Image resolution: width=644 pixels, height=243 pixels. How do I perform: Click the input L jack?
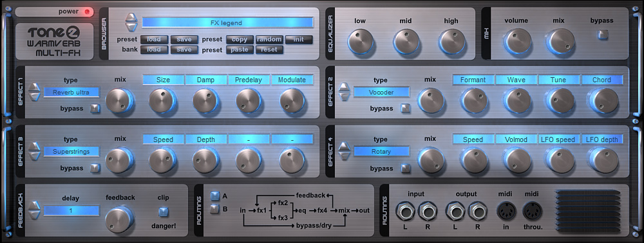click(x=404, y=212)
